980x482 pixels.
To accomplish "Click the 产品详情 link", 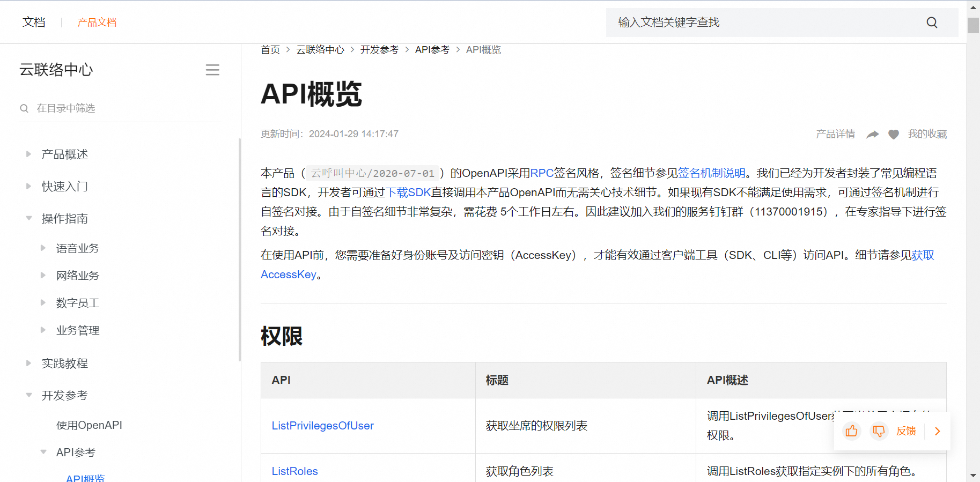I will pyautogui.click(x=835, y=134).
